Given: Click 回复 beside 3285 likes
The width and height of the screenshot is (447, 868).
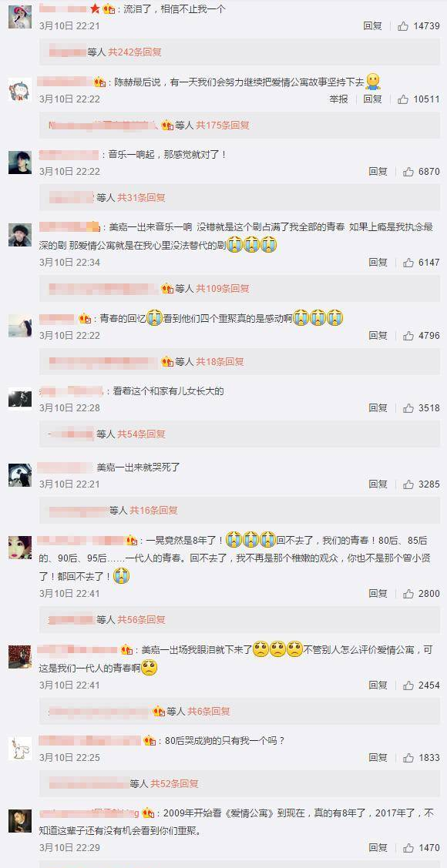Looking at the screenshot, I should click(x=378, y=484).
